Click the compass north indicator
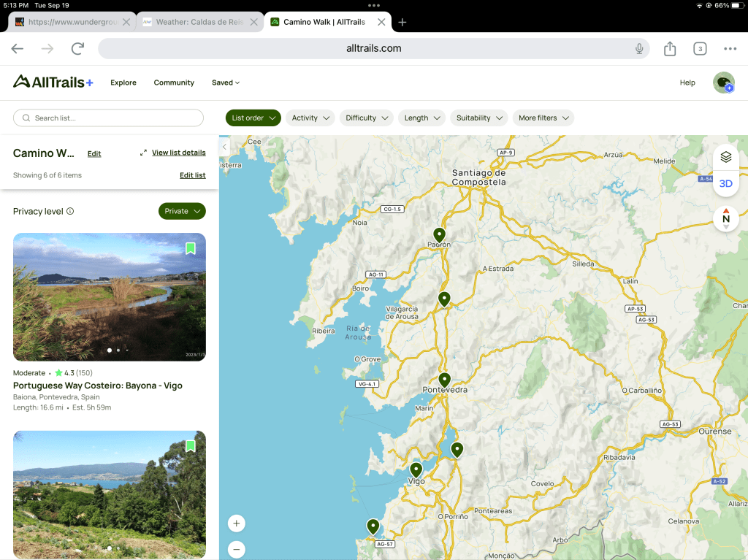Image resolution: width=748 pixels, height=560 pixels. pyautogui.click(x=725, y=218)
